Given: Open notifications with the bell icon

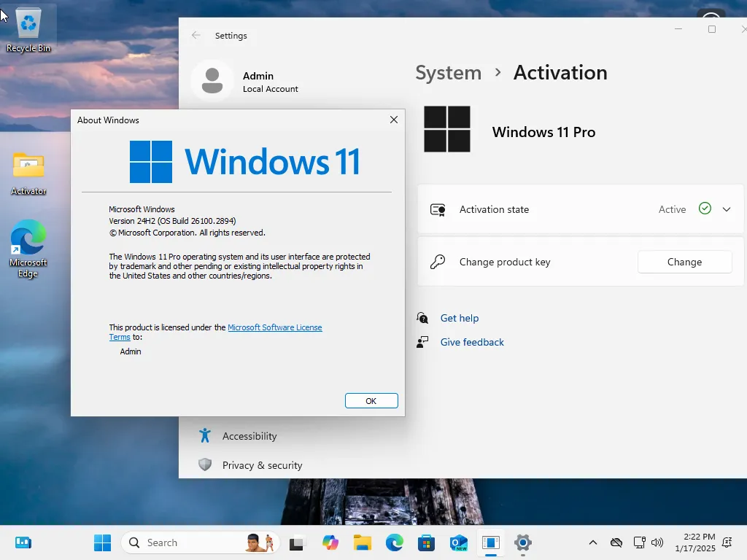Looking at the screenshot, I should pos(727,542).
